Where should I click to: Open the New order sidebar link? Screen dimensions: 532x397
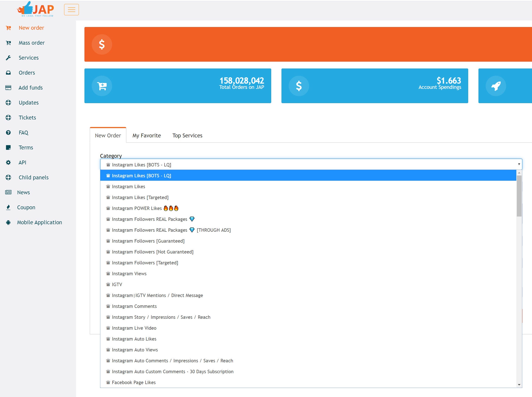coord(31,28)
